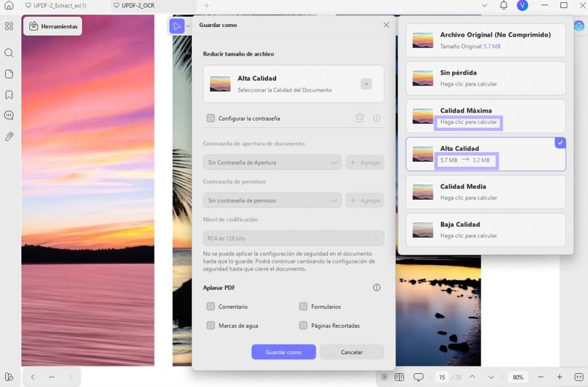Click the page number field showing 15
This screenshot has width=588, height=387.
tap(442, 377)
